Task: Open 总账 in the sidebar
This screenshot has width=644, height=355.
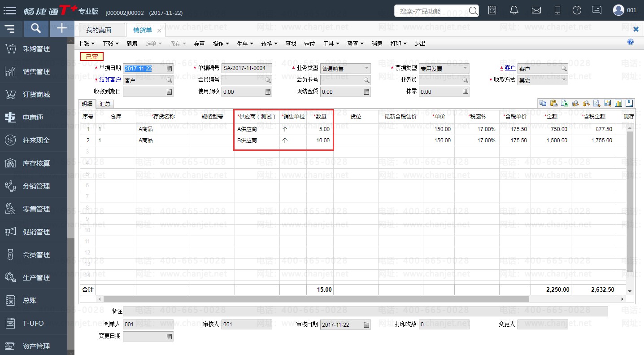Action: coord(34,300)
